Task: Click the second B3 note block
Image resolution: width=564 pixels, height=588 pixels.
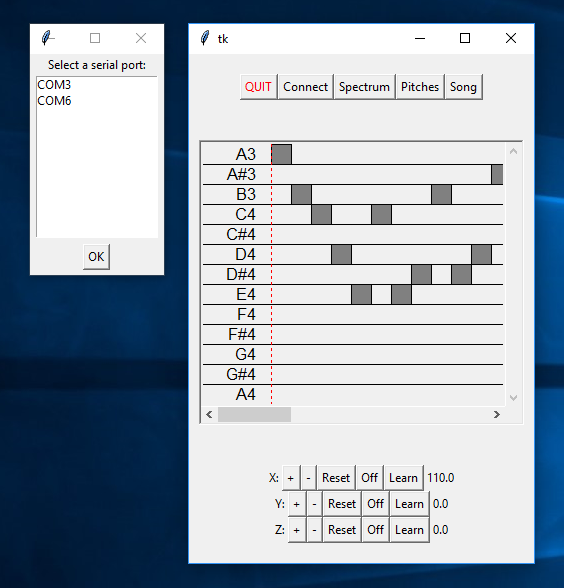Action: coord(442,194)
